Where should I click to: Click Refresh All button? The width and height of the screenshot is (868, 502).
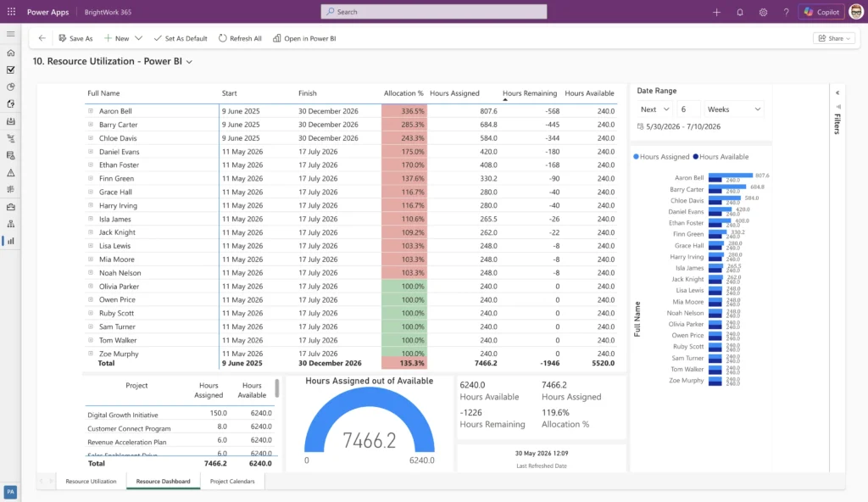240,38
